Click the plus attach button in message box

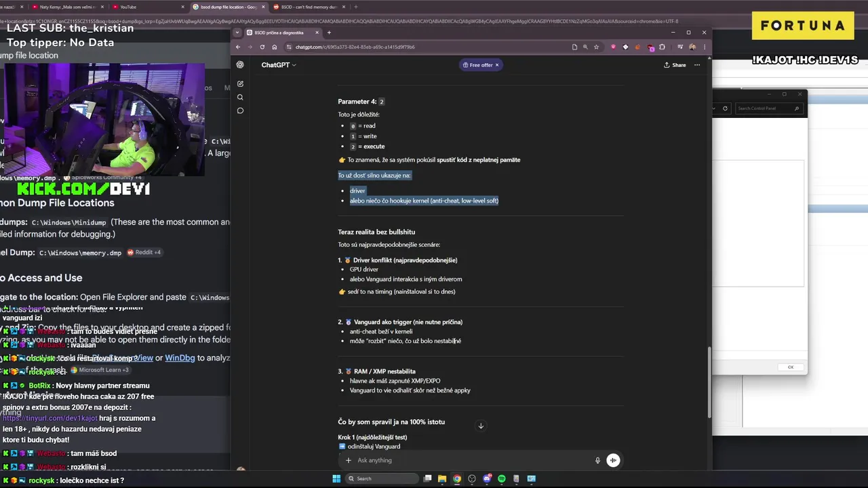click(x=349, y=460)
